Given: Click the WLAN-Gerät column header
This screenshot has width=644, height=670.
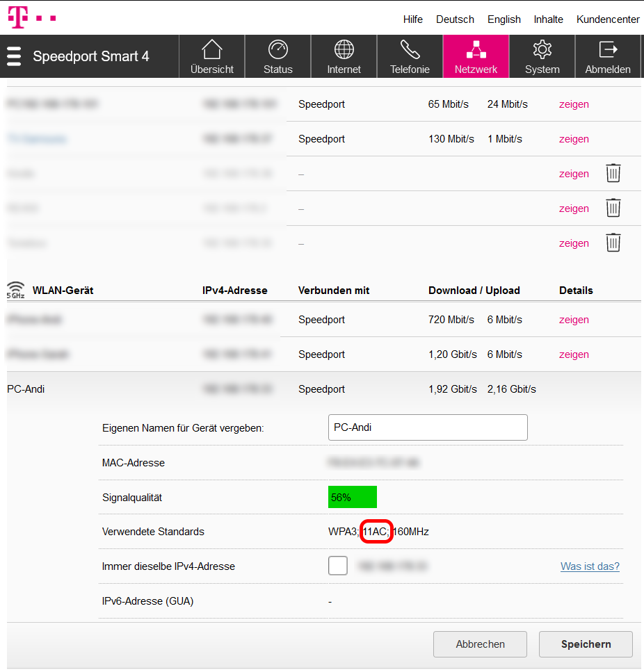Looking at the screenshot, I should 63,291.
